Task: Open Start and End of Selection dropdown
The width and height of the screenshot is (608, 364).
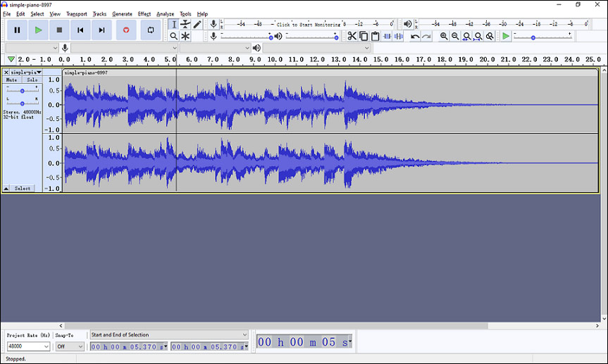Action: point(169,334)
